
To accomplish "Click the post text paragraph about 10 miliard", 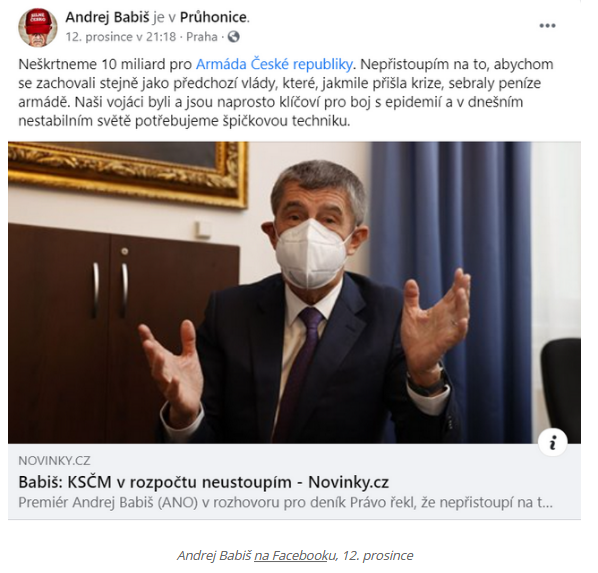I will point(286,93).
